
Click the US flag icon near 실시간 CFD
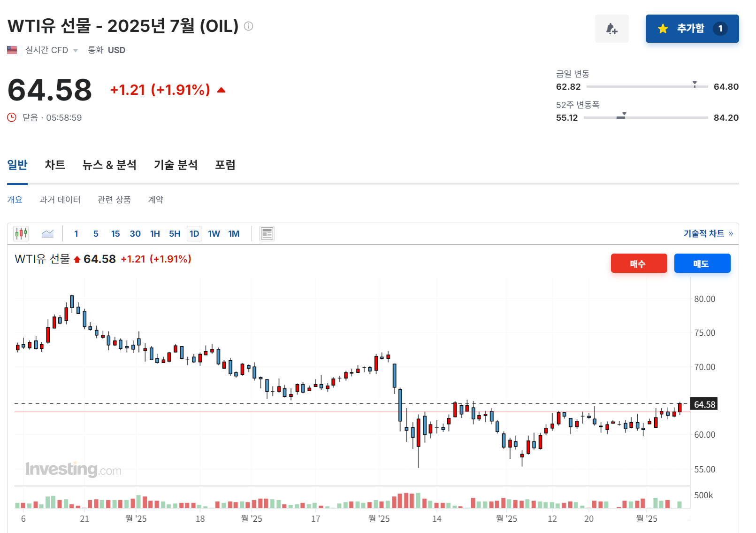tap(12, 50)
